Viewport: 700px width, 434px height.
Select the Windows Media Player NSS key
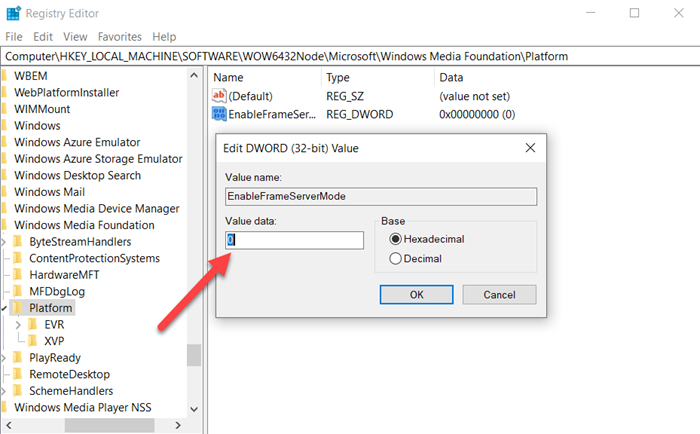point(83,407)
